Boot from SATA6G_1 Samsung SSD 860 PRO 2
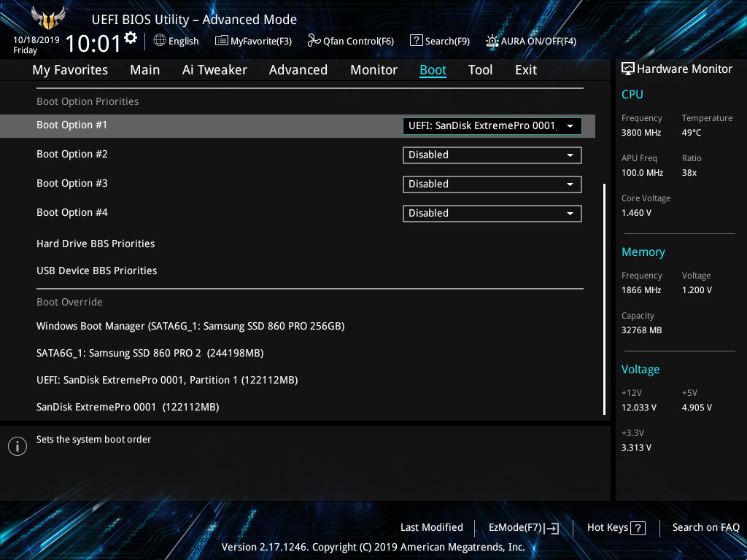The image size is (747, 560). tap(150, 353)
